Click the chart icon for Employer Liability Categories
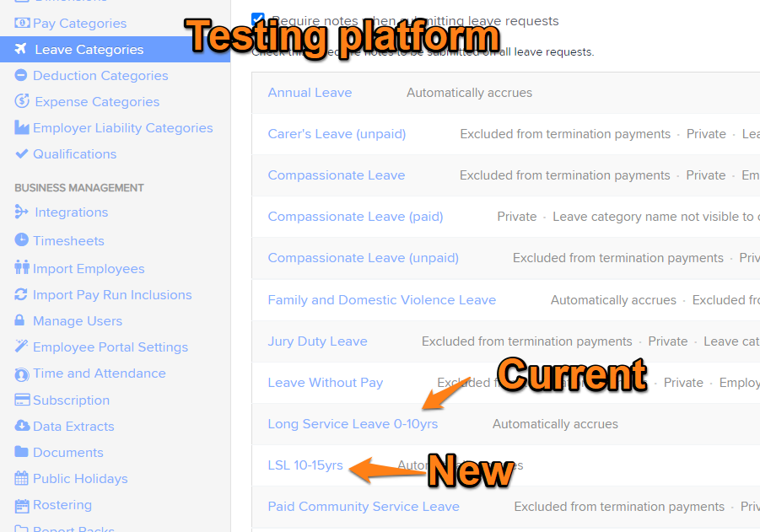 click(22, 127)
